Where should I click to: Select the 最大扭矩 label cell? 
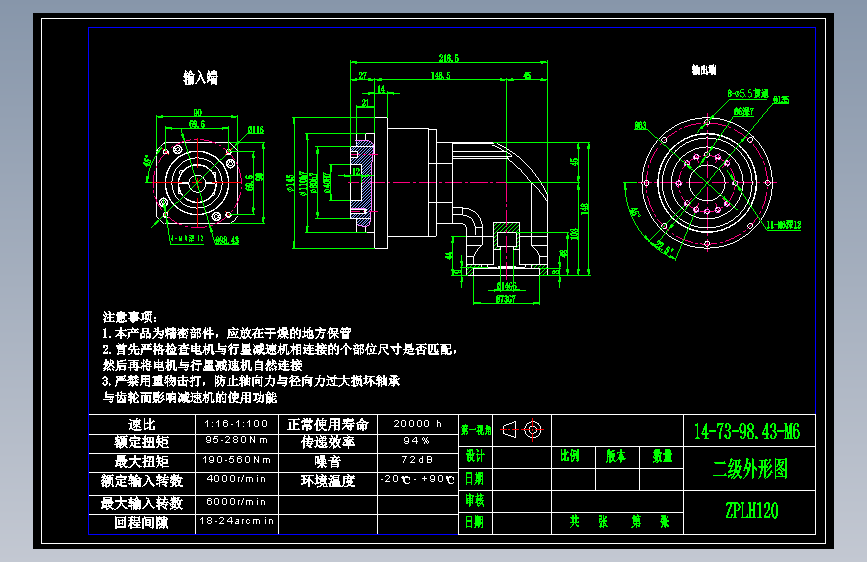coord(142,461)
